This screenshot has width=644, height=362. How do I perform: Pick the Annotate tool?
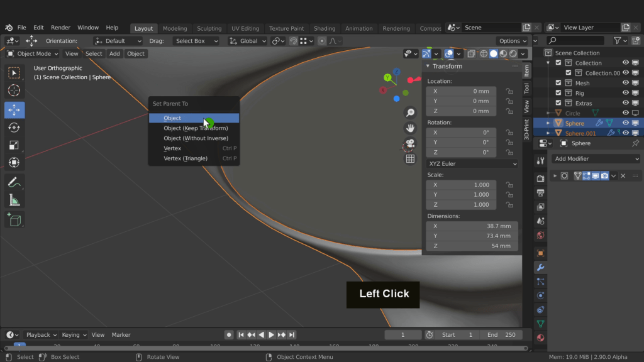(14, 182)
